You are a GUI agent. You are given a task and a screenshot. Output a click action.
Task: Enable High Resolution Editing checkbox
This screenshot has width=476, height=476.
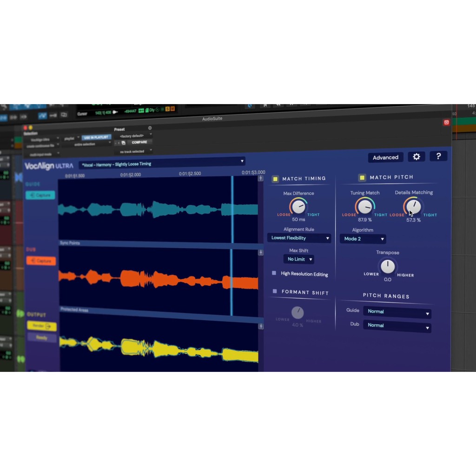pos(274,273)
